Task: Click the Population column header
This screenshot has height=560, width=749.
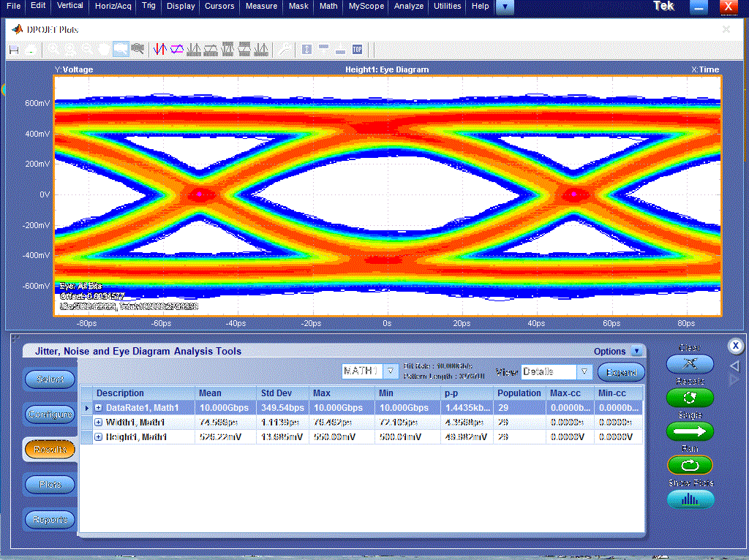Action: pos(519,393)
